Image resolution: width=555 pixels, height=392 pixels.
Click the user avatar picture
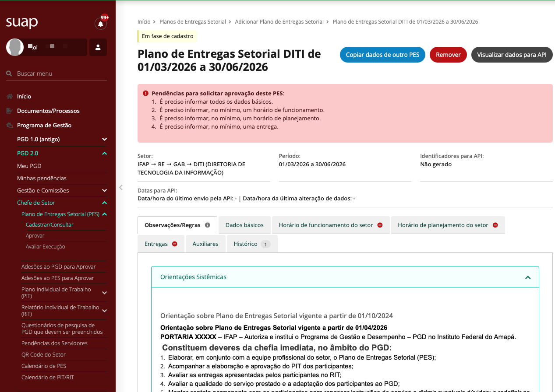(15, 47)
